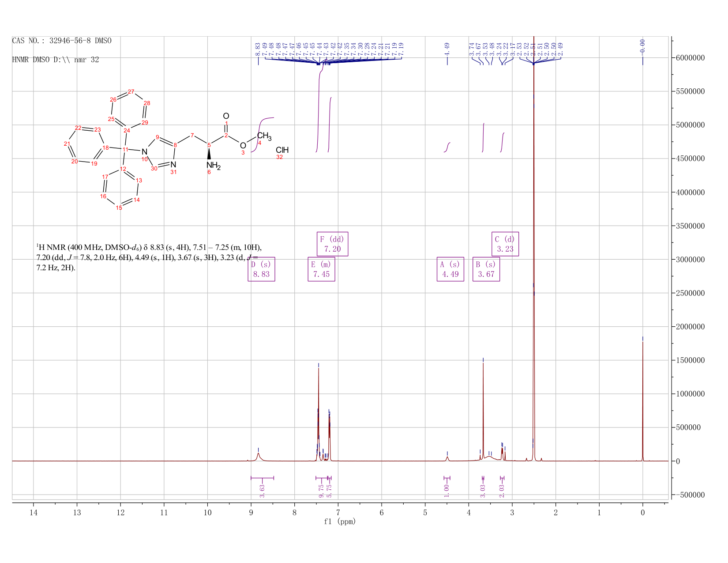
Task: Click the carbonyl O atom labeled 1
Action: [226, 116]
